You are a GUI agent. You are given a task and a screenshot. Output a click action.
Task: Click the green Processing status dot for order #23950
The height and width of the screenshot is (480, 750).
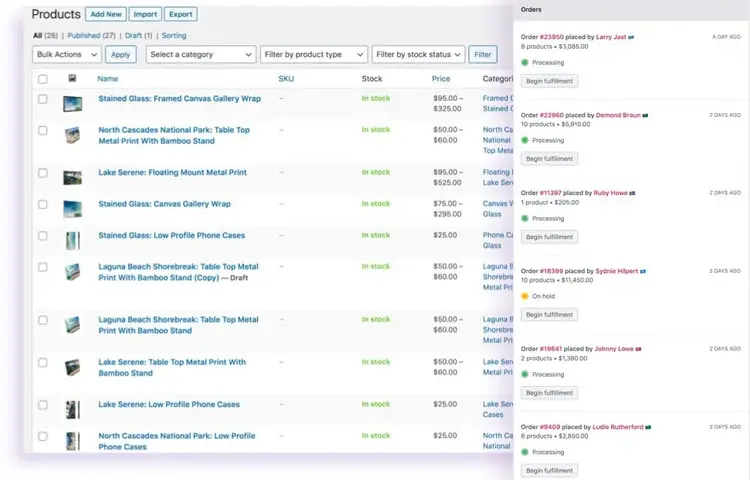[525, 62]
